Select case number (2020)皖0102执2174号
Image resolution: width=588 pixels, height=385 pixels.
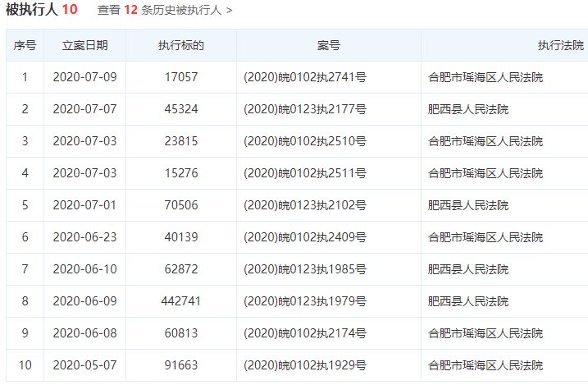click(x=305, y=333)
